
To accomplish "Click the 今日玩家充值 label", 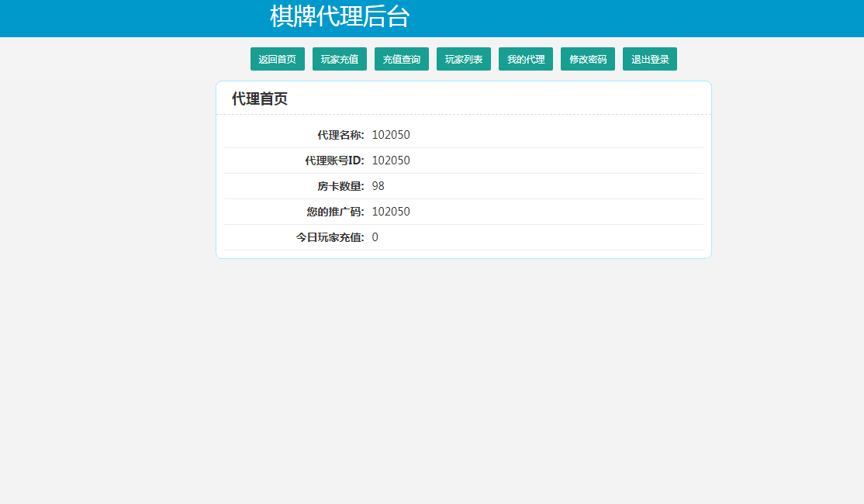I will [329, 236].
